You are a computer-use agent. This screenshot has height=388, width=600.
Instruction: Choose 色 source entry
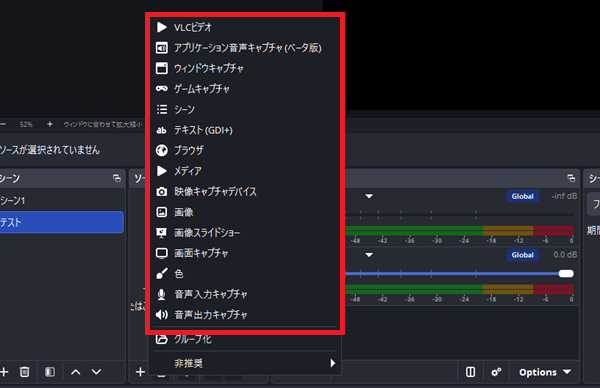245,274
